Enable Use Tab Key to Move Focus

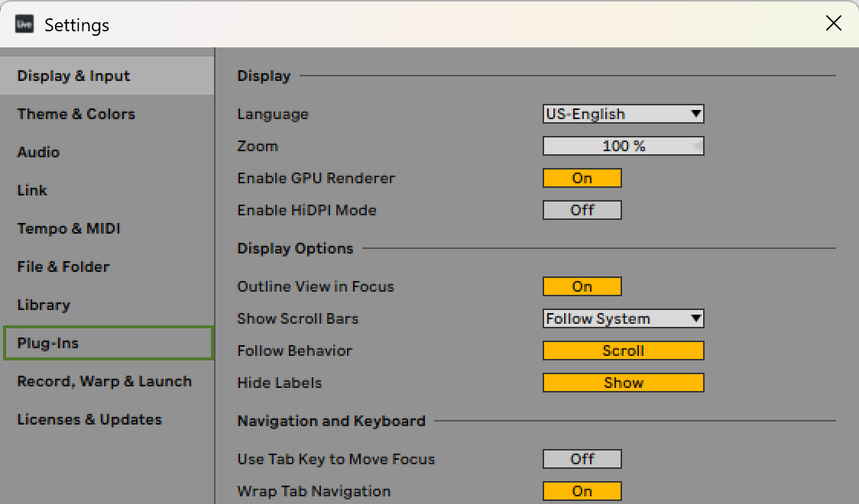tap(582, 459)
